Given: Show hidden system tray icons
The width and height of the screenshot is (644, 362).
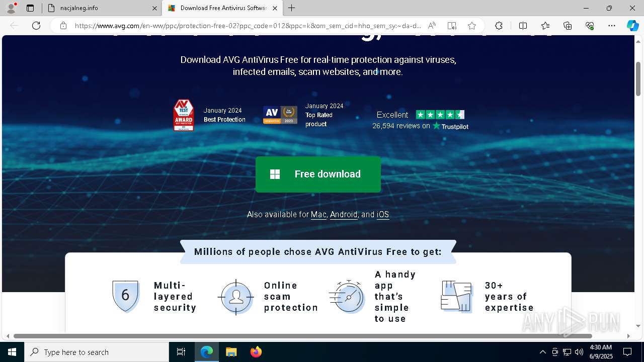Looking at the screenshot, I should pyautogui.click(x=542, y=352).
